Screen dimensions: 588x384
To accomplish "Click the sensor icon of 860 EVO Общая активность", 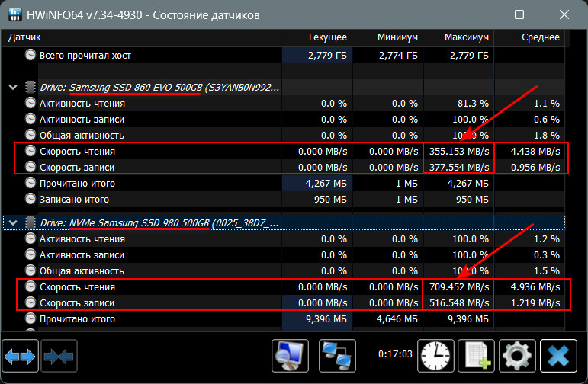I will [x=31, y=135].
